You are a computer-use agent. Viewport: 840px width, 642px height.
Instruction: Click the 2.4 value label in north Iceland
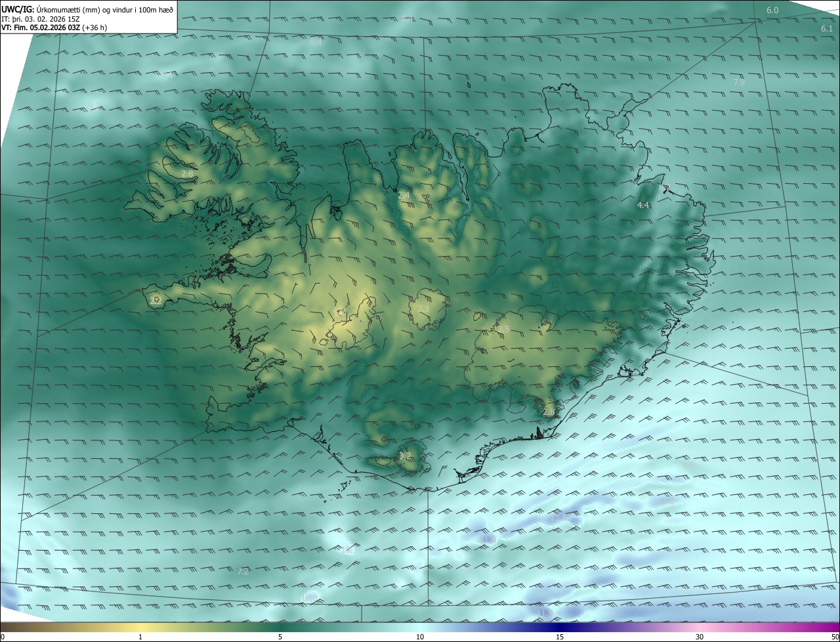coord(404,196)
